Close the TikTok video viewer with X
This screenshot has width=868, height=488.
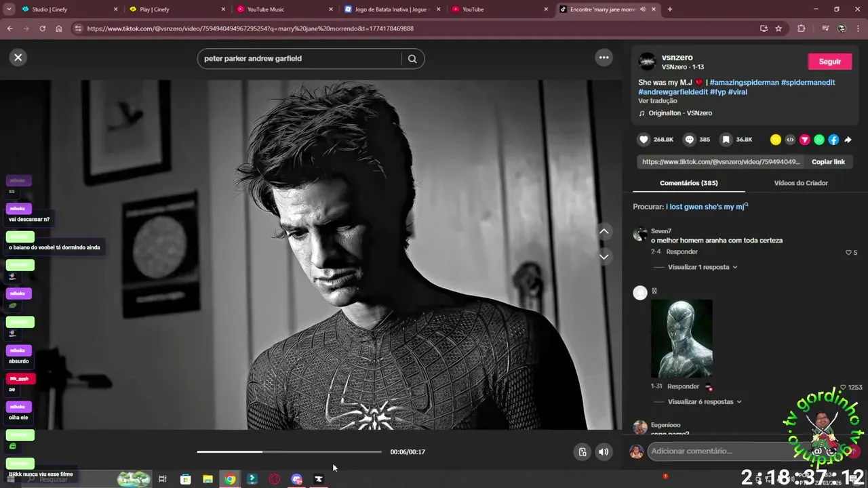18,58
